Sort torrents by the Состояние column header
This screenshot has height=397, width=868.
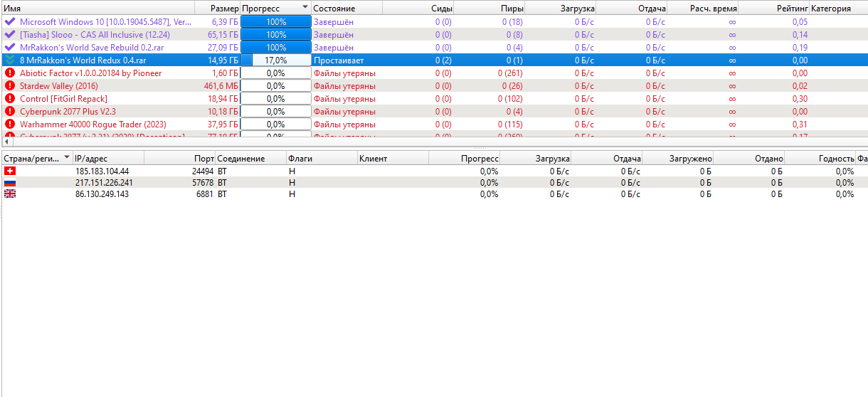[x=347, y=9]
